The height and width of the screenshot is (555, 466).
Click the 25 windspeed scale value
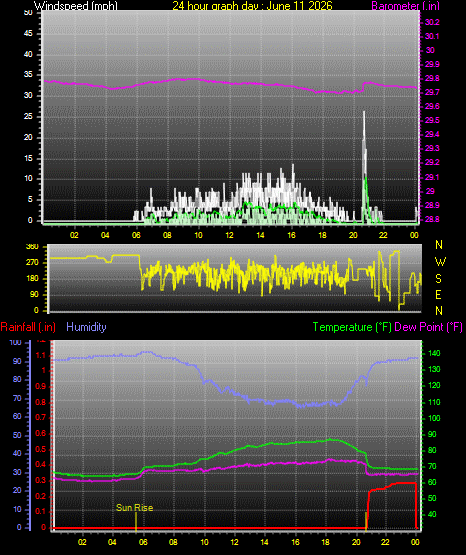pos(28,116)
